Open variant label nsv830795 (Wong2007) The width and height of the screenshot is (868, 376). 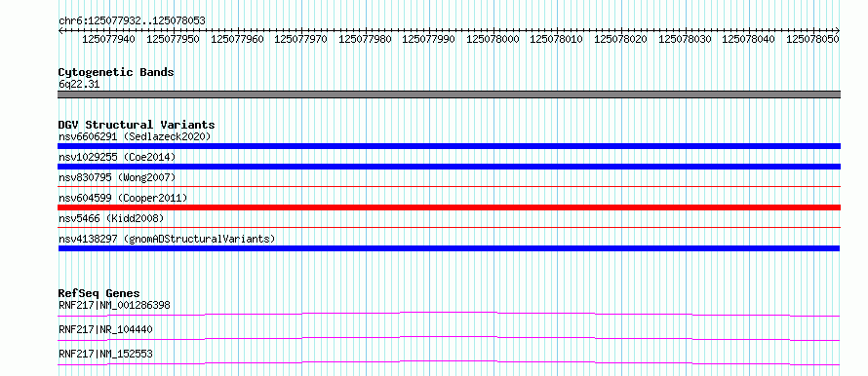(x=117, y=177)
